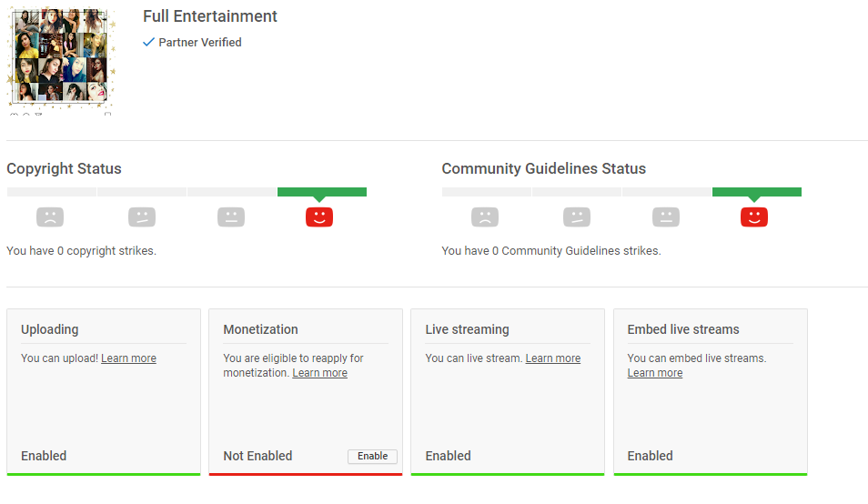The image size is (868, 504).
Task: Click the sad gray face under Copyright Status
Action: pyautogui.click(x=50, y=217)
